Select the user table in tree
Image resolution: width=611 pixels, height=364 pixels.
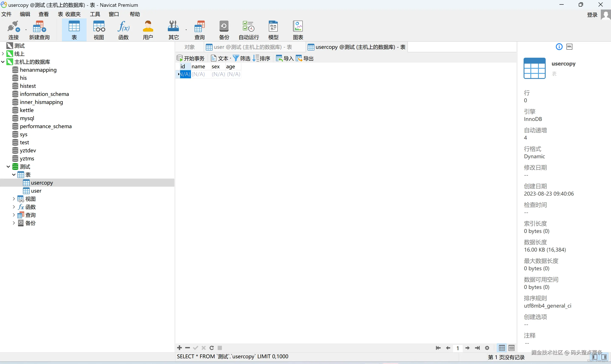pos(36,191)
